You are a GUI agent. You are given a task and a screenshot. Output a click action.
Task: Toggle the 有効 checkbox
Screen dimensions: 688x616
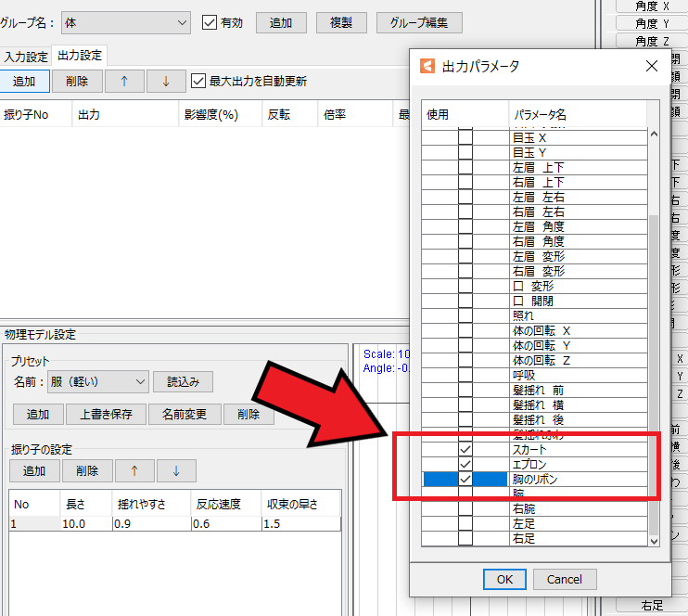pos(210,22)
